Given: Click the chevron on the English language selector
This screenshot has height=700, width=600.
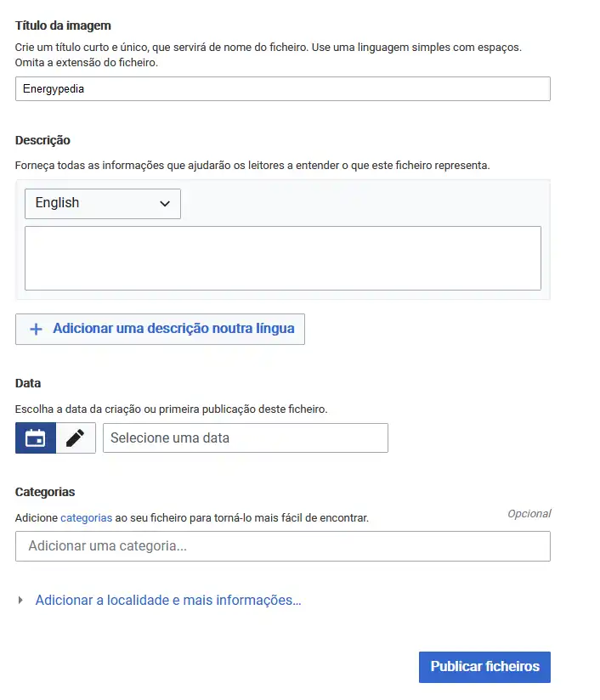Looking at the screenshot, I should coord(167,203).
